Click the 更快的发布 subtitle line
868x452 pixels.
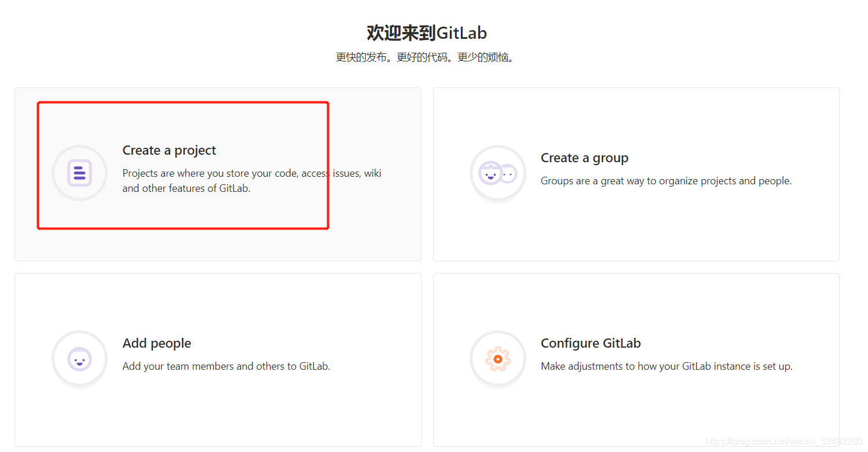[x=425, y=57]
